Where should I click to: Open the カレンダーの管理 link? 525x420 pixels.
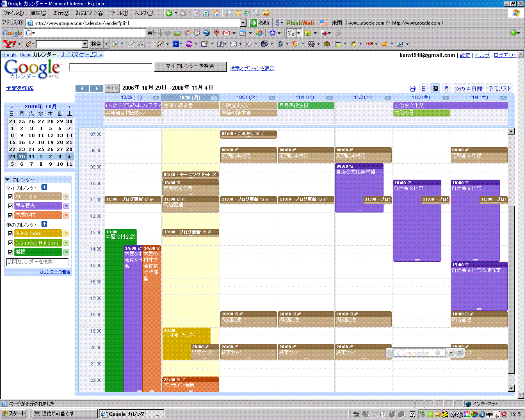(55, 272)
